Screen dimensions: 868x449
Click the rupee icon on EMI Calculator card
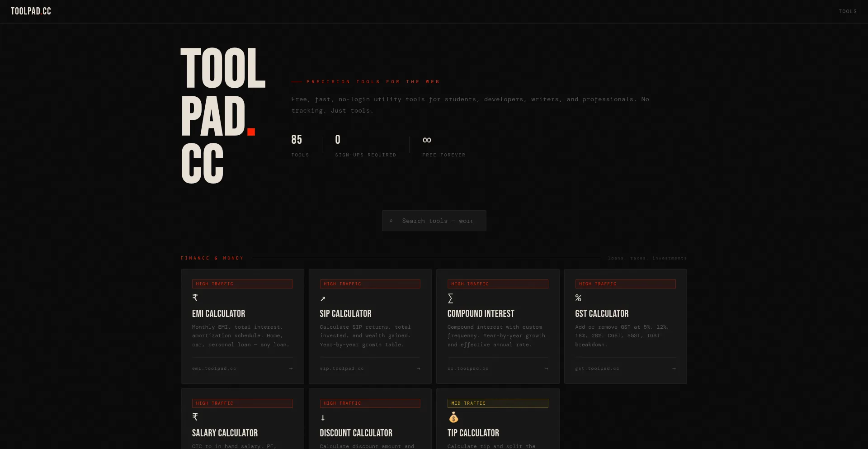tap(195, 298)
